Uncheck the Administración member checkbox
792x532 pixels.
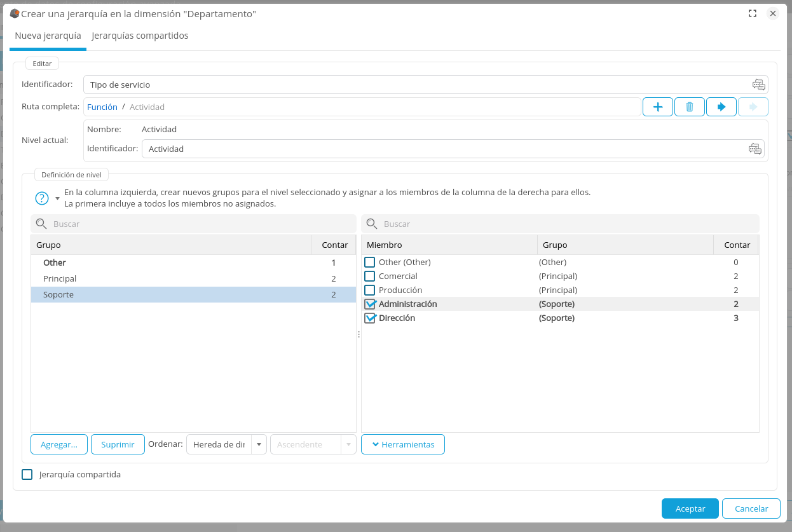click(370, 304)
